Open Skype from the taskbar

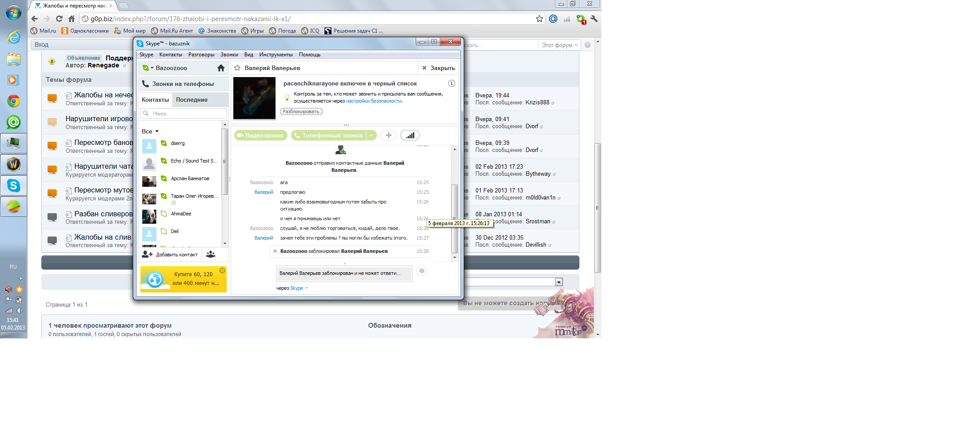tap(14, 185)
